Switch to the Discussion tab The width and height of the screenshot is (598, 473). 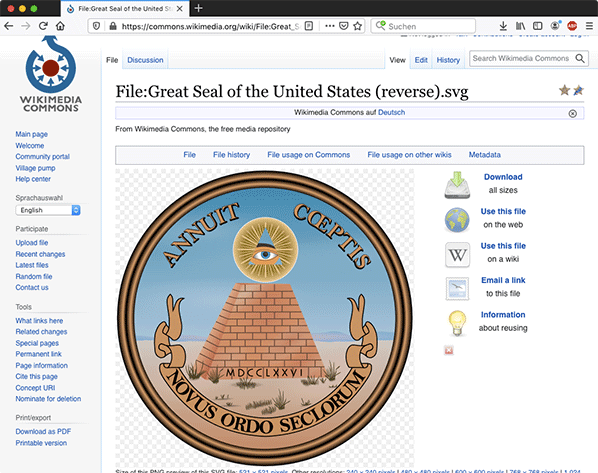[x=145, y=60]
